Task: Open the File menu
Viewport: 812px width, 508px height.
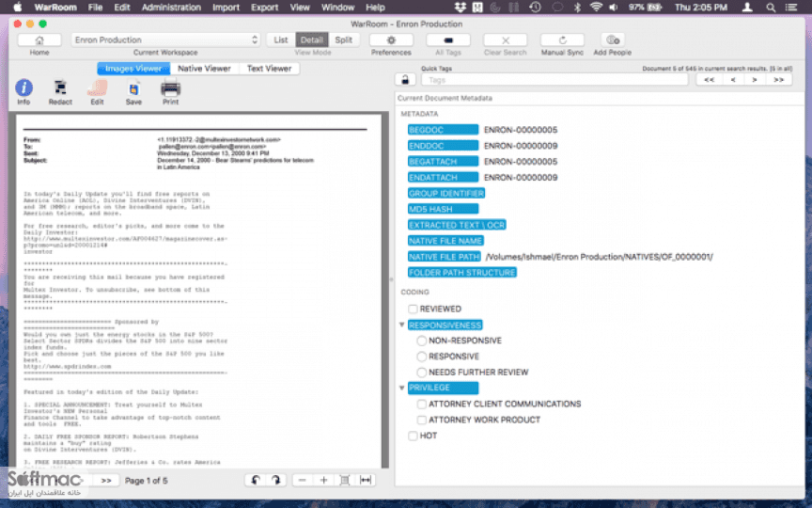Action: click(x=95, y=8)
